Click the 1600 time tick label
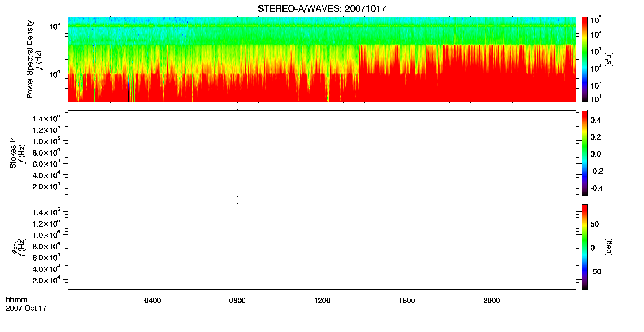The image size is (644, 332). pos(407,301)
